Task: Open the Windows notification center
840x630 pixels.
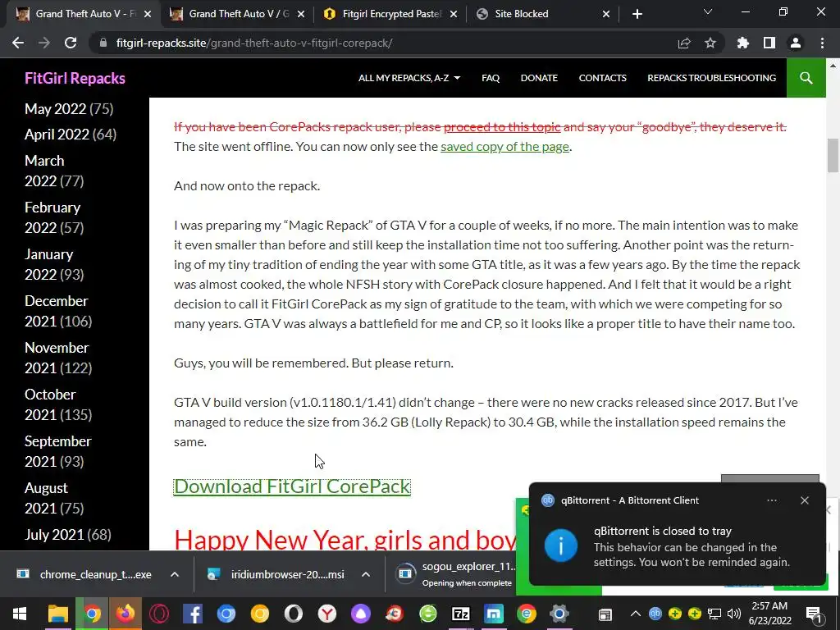Action: [813, 614]
